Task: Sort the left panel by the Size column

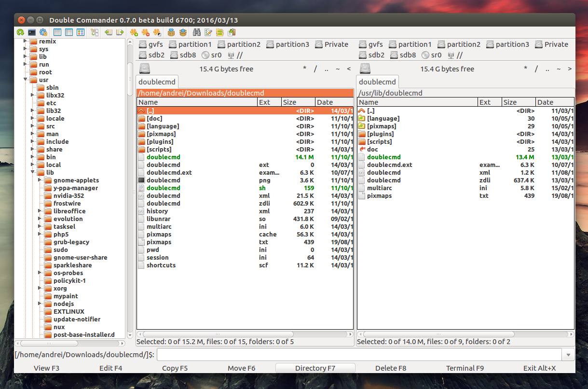Action: pyautogui.click(x=298, y=102)
